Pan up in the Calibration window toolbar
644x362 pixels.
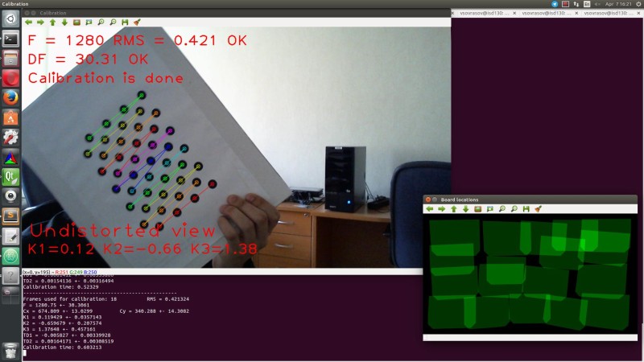coord(52,23)
